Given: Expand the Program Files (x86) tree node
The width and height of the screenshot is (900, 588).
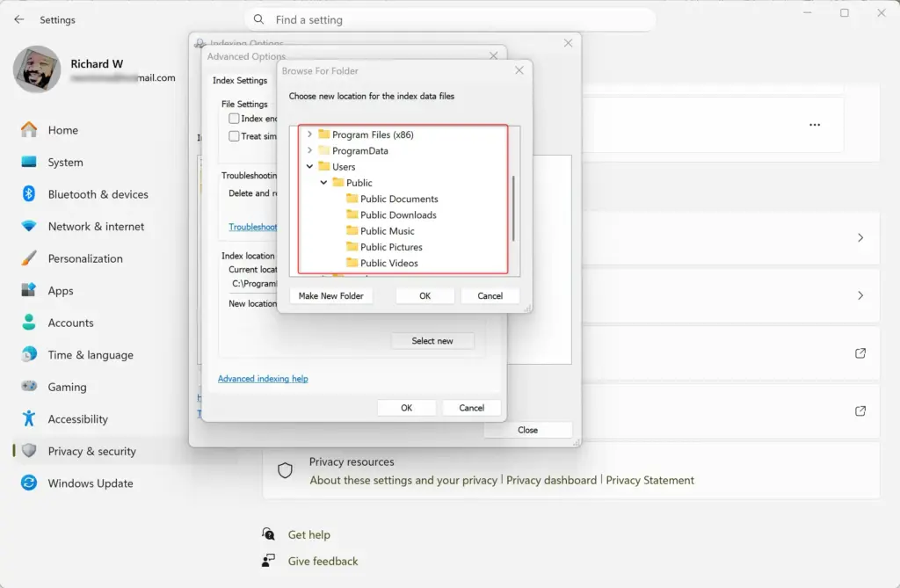Looking at the screenshot, I should [x=310, y=134].
